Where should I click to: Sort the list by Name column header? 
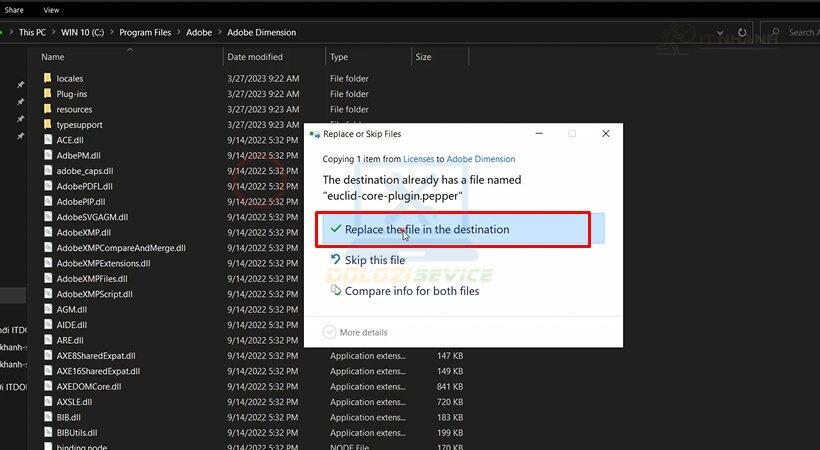point(53,57)
